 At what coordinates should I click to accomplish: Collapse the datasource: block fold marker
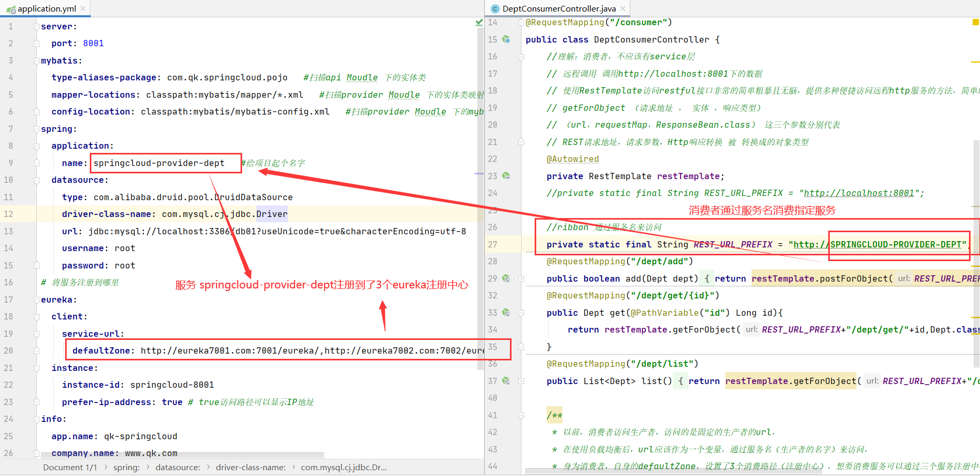point(37,180)
